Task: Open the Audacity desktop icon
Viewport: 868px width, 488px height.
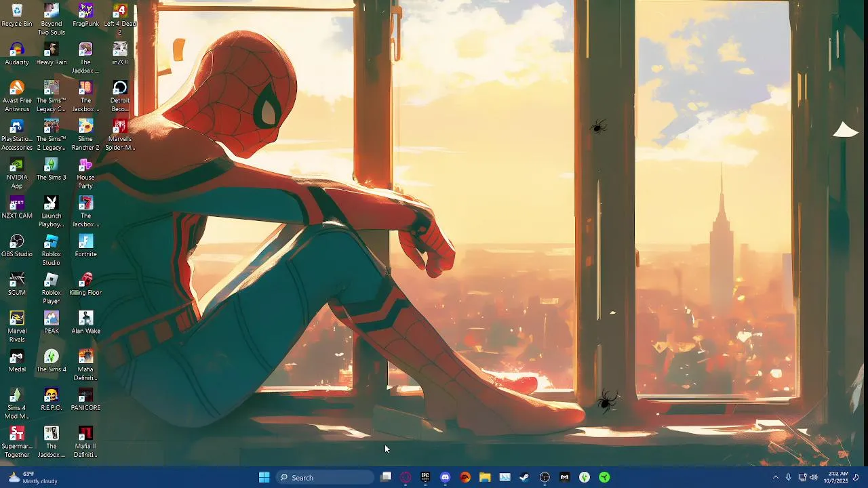Action: (17, 54)
